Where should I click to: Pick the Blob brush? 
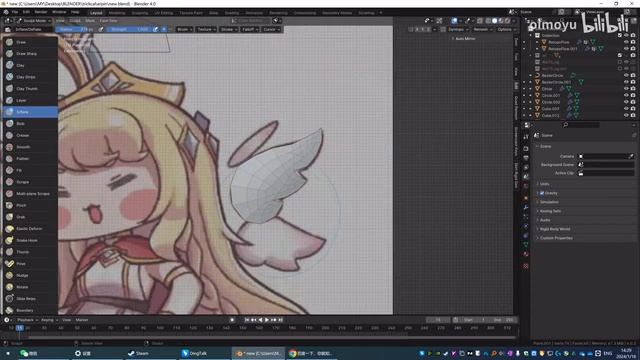pyautogui.click(x=31, y=124)
